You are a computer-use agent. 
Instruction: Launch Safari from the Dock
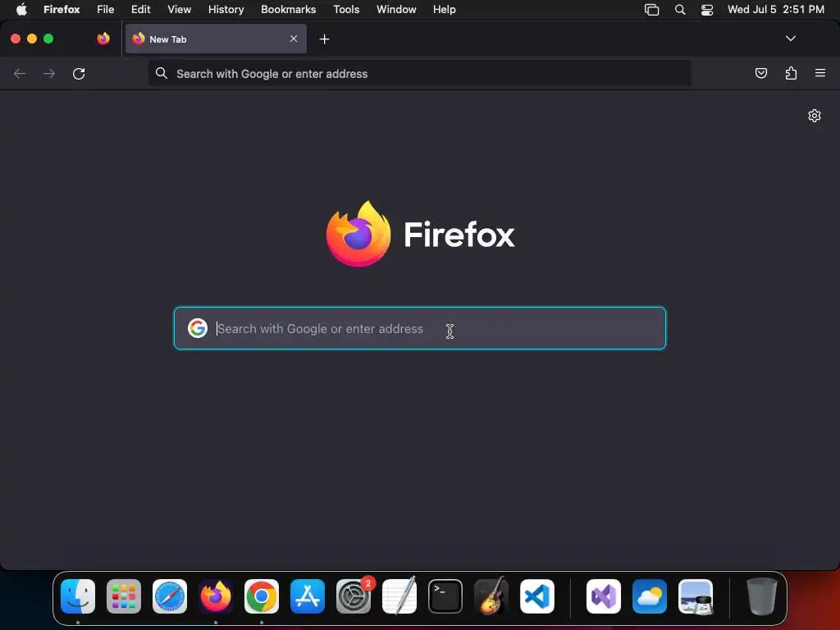pos(170,596)
